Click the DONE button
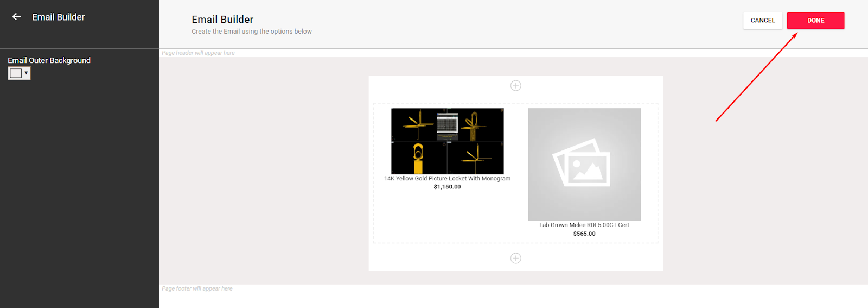 coord(815,21)
